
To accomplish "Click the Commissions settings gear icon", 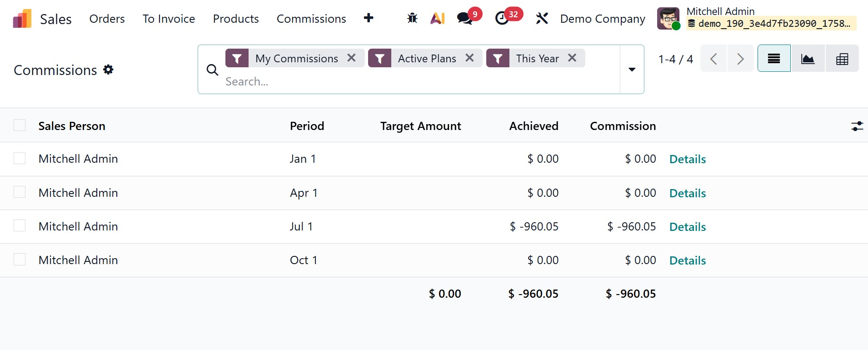I will coord(108,70).
